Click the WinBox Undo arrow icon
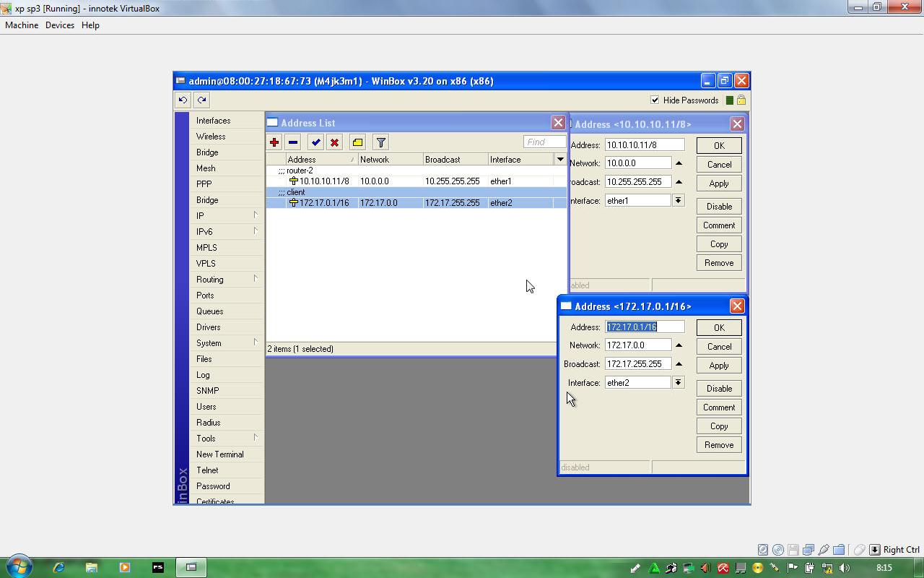The width and height of the screenshot is (924, 578). 183,100
